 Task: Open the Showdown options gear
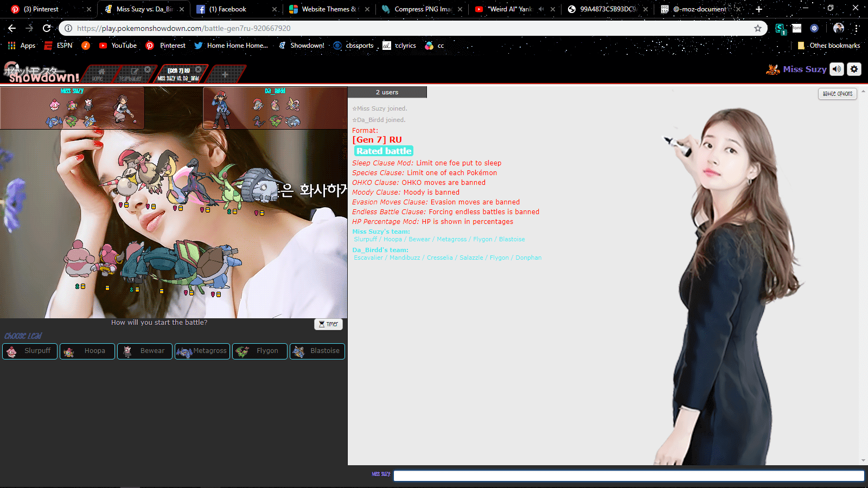tap(854, 69)
